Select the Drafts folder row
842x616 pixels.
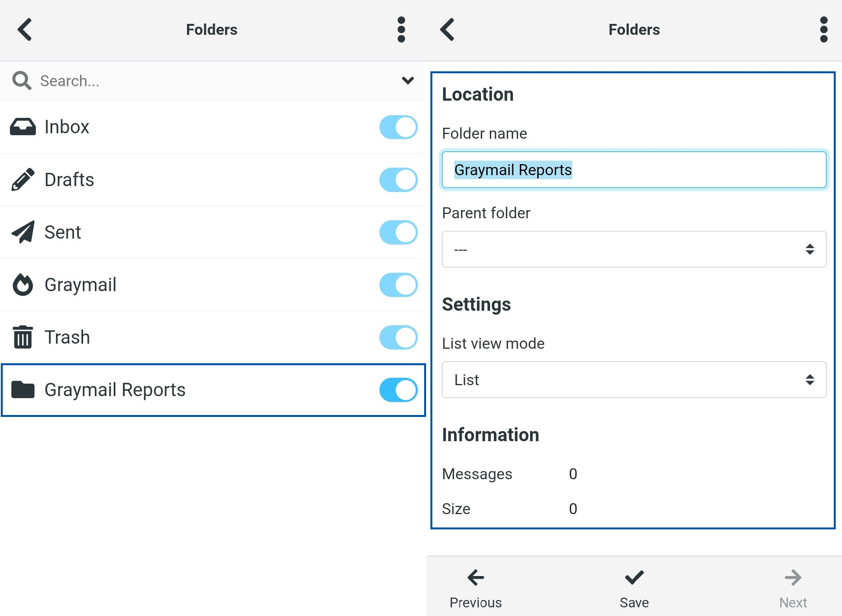click(x=212, y=179)
